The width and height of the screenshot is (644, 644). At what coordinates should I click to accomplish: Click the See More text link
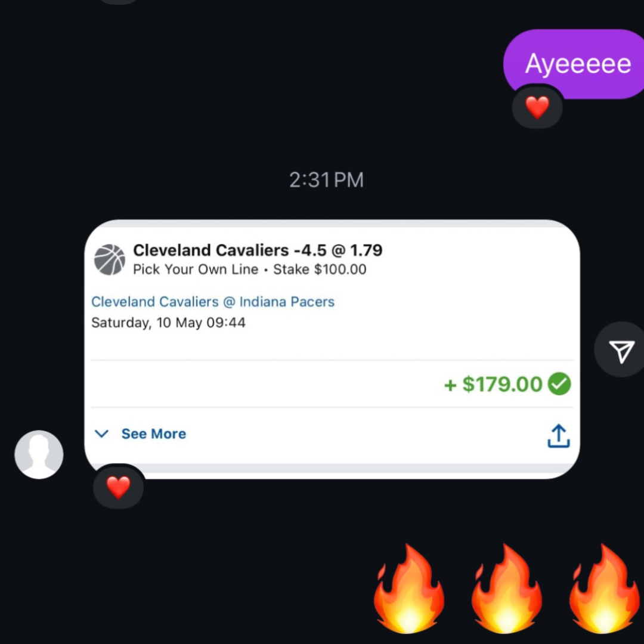tap(154, 434)
